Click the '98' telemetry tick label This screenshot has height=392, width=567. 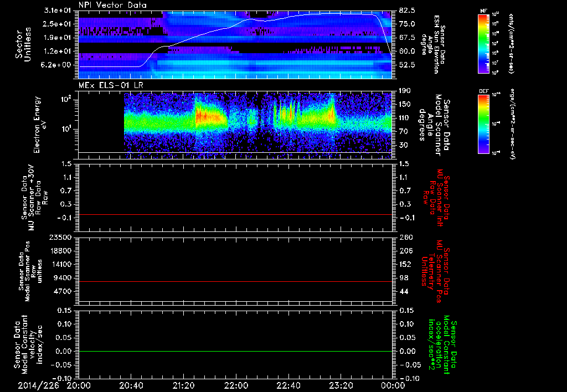point(404,278)
